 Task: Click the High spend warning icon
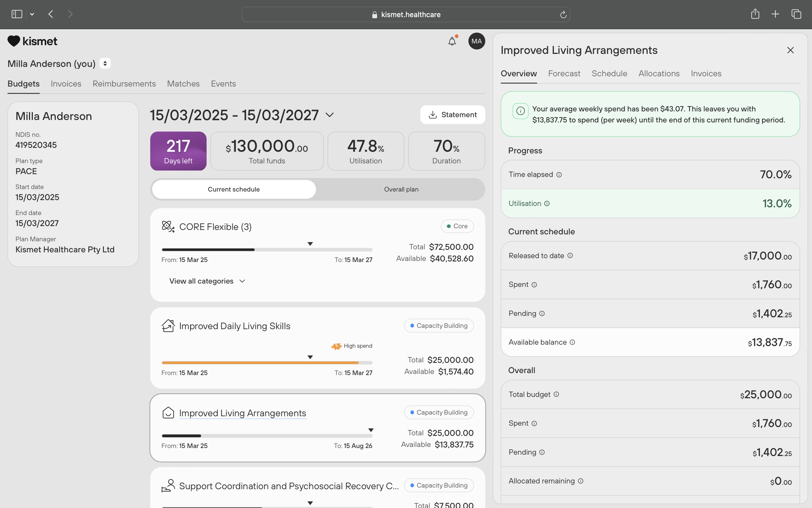336,346
